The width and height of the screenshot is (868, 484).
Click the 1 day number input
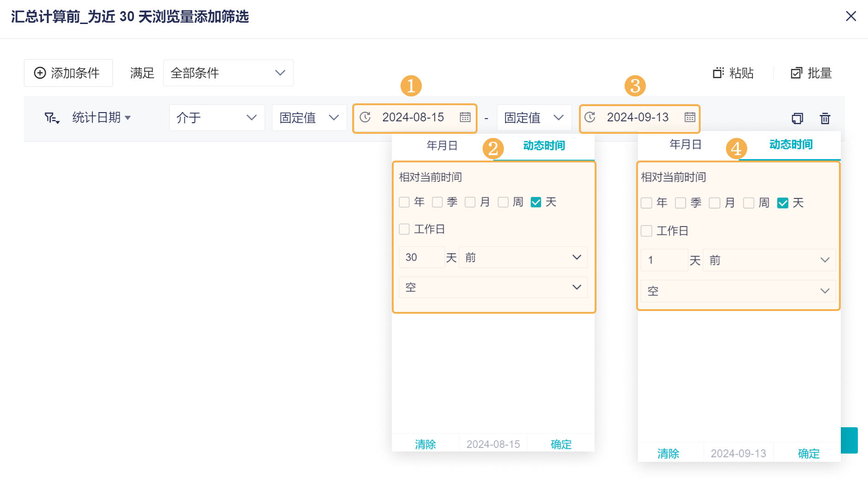(664, 260)
